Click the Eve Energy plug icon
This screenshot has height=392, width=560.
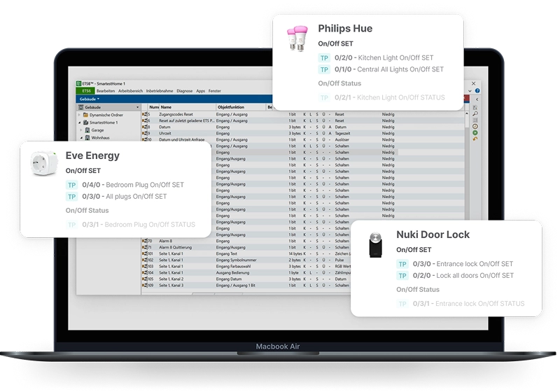[x=43, y=162]
